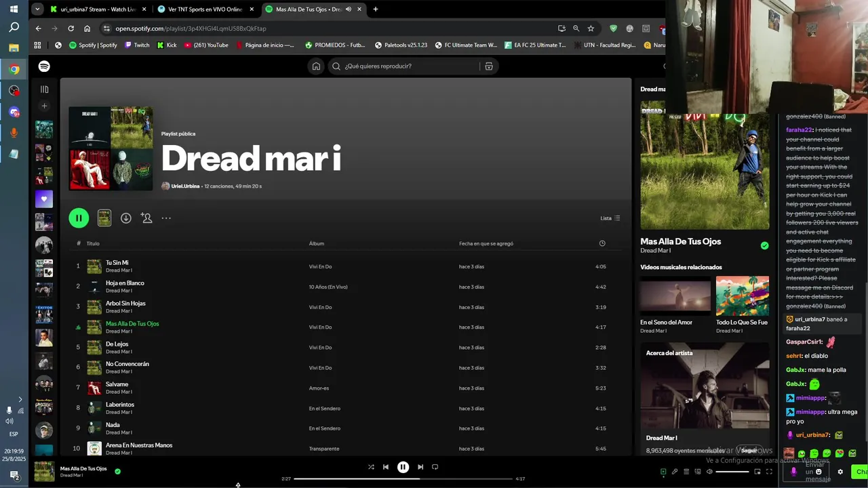Sort tracks by duration clock icon

coord(602,243)
